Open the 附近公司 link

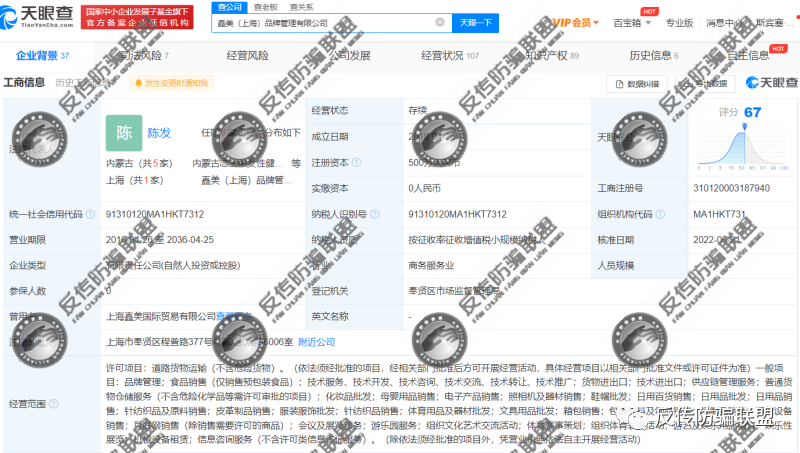coord(316,342)
